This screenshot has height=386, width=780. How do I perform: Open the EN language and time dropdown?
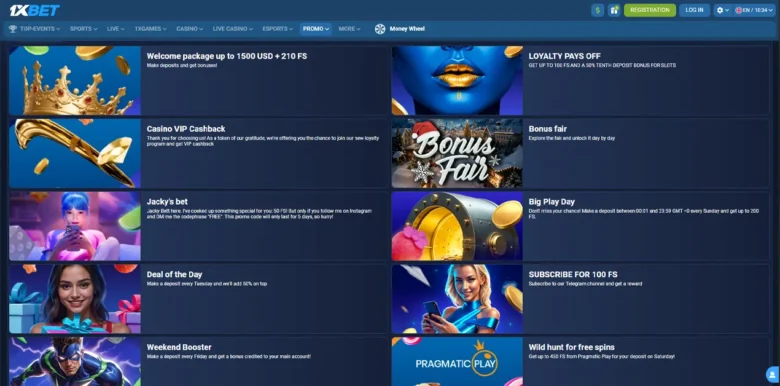pyautogui.click(x=754, y=10)
